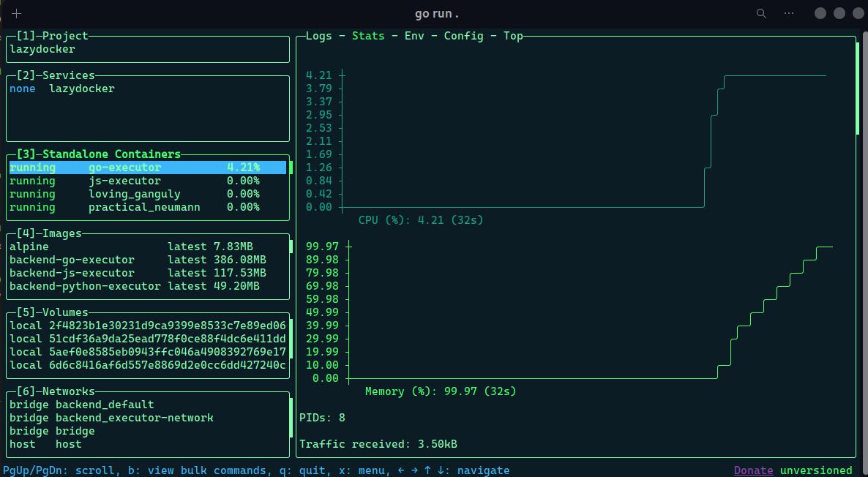Screen dimensions: 868x477
Task: Focus the [5]-Volumes panel title
Action: 53,312
